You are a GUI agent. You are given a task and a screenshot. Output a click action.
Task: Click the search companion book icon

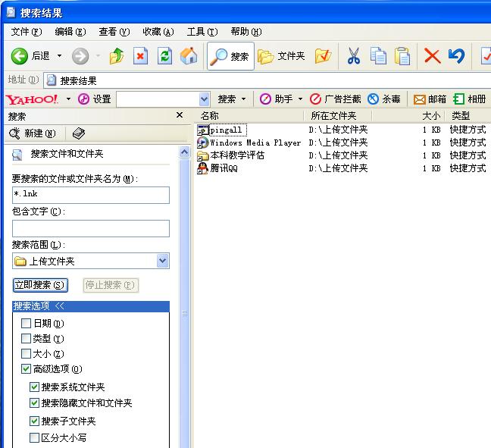click(x=79, y=133)
